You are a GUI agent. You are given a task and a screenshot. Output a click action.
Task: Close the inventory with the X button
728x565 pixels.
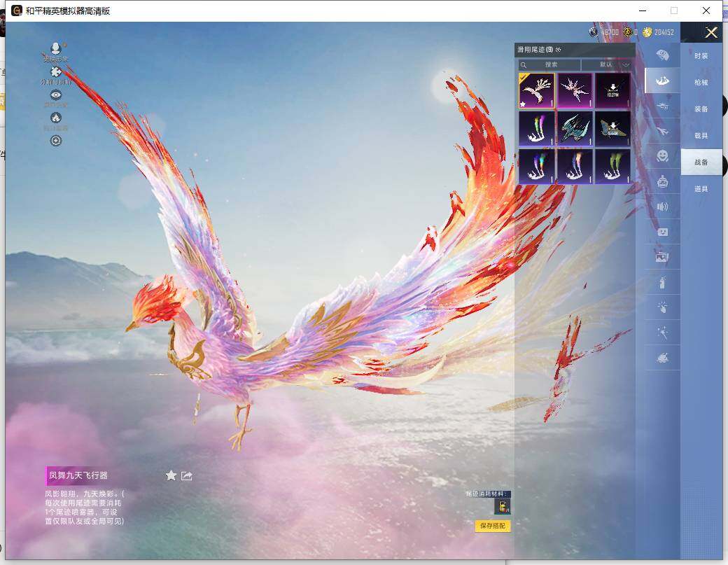pyautogui.click(x=711, y=33)
